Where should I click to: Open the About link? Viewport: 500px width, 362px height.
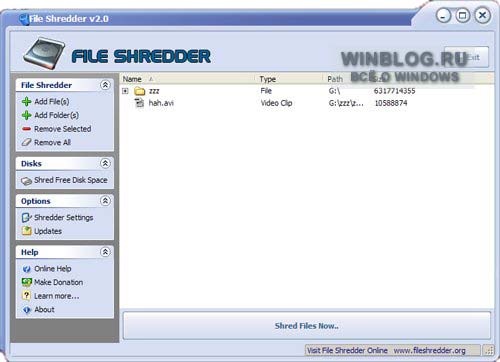(44, 310)
